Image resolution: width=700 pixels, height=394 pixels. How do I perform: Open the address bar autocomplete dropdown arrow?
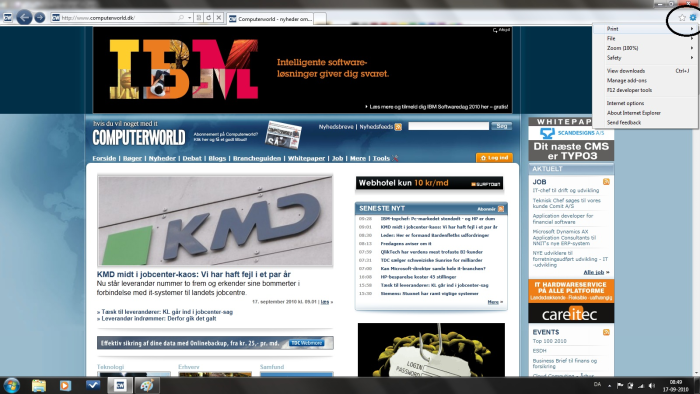[190, 18]
